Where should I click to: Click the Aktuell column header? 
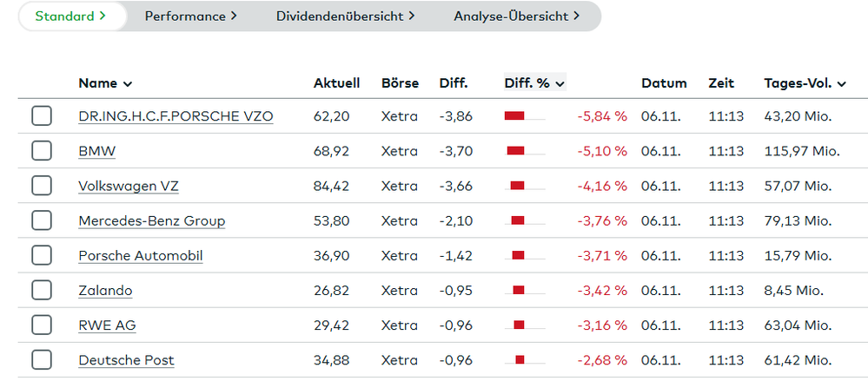pos(336,83)
